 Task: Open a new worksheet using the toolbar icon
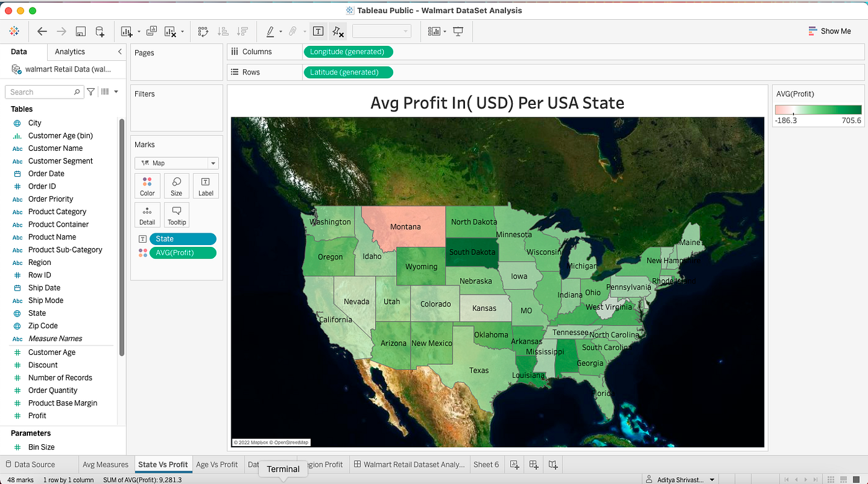(x=127, y=31)
